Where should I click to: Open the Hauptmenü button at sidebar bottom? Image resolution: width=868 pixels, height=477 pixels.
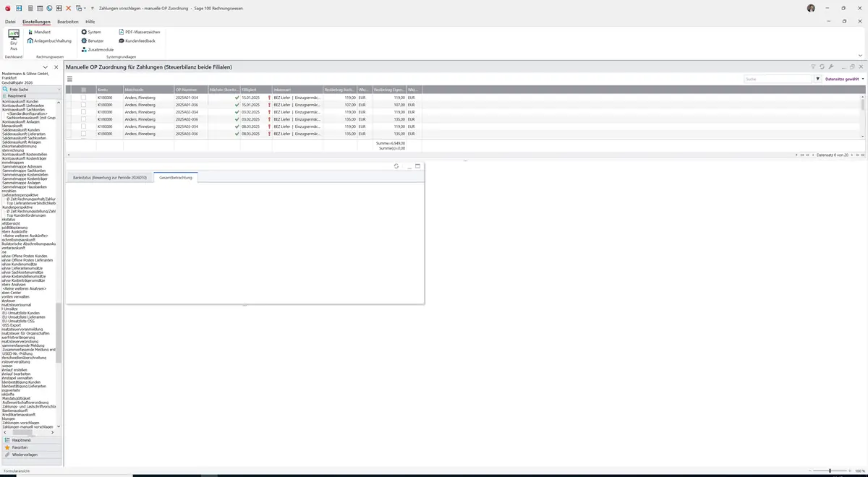(30, 440)
